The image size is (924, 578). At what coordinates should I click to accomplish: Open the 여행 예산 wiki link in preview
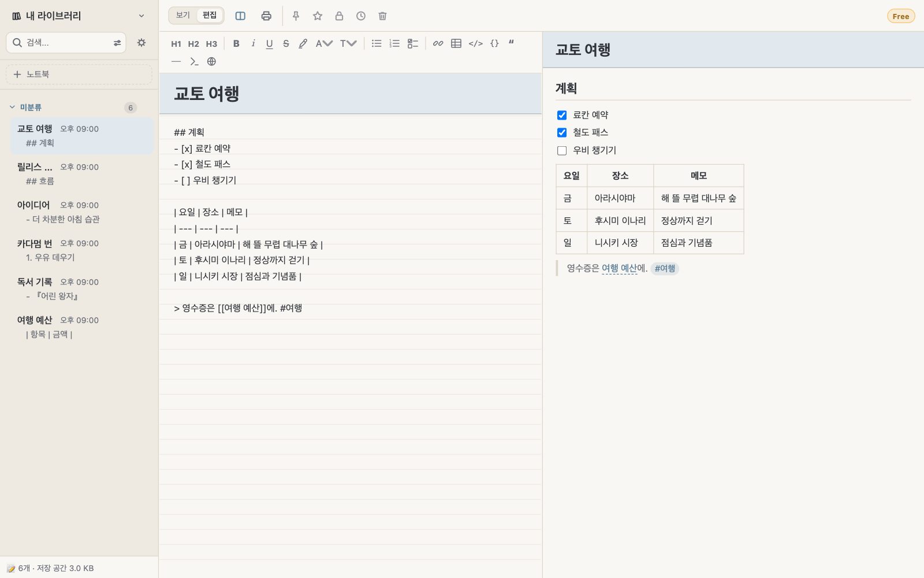point(619,268)
